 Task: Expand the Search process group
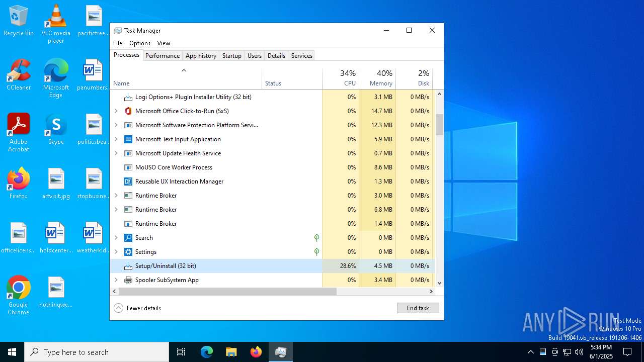click(x=116, y=238)
